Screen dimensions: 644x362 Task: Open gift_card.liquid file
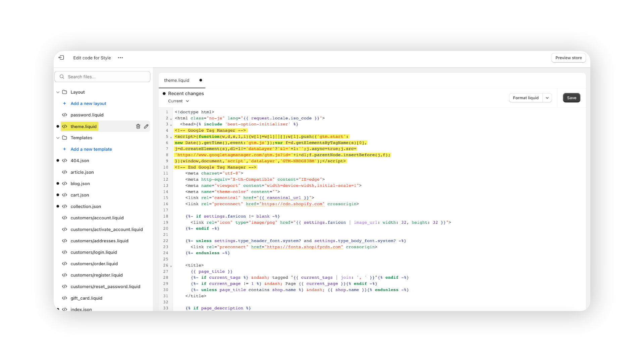click(x=87, y=298)
